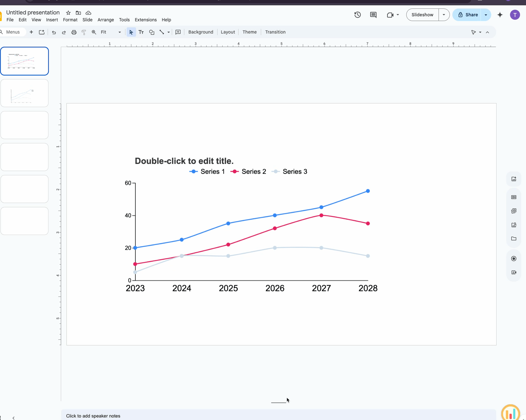Open the Edit menu
Image resolution: width=526 pixels, height=420 pixels.
(x=23, y=20)
